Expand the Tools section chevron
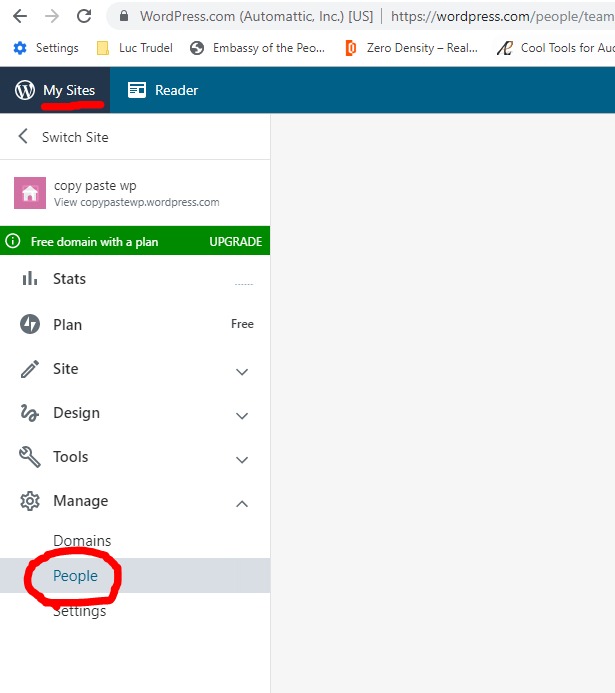Viewport: 615px width, 693px height. [x=242, y=460]
